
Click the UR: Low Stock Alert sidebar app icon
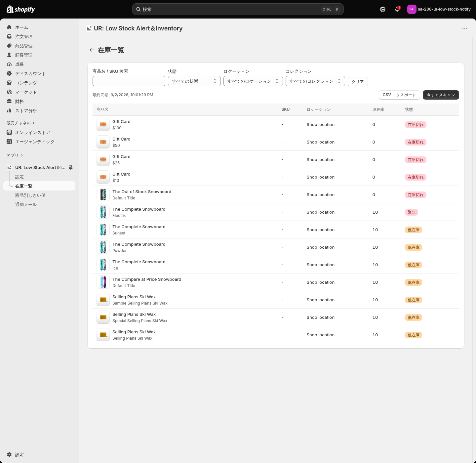[x=9, y=167]
